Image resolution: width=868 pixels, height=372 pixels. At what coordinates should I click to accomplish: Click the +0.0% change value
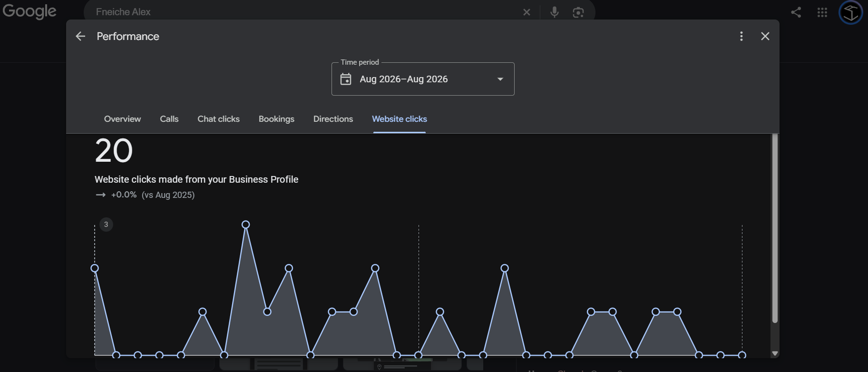[124, 195]
